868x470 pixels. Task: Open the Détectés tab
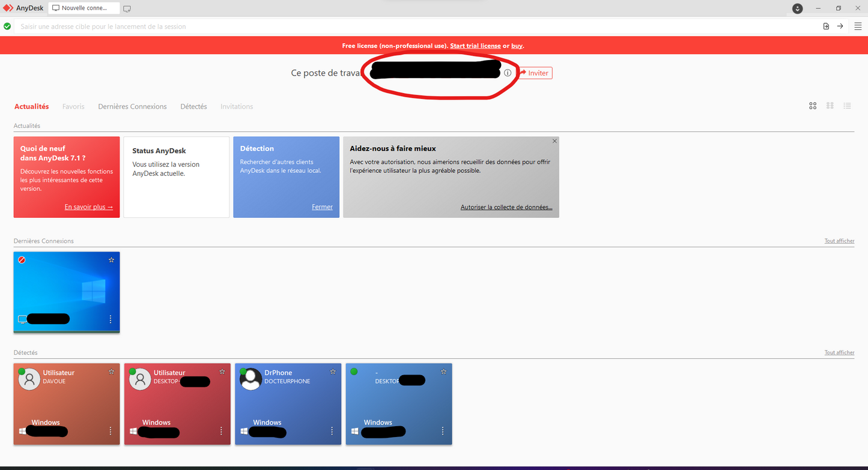(193, 106)
